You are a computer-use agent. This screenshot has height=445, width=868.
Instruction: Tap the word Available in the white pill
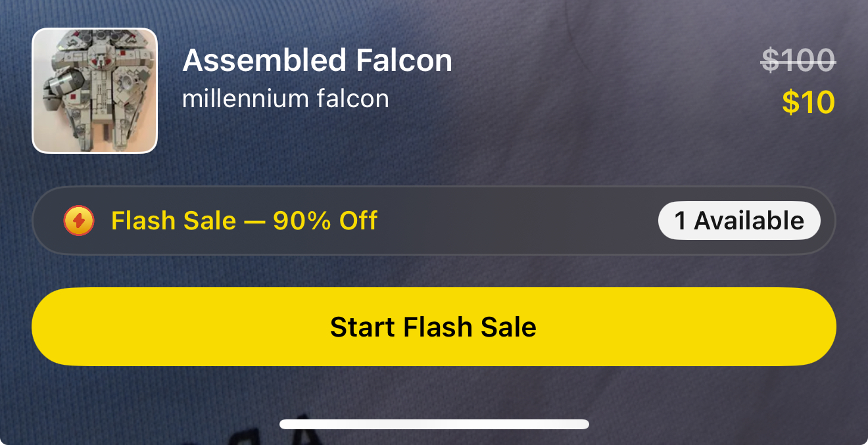(749, 221)
